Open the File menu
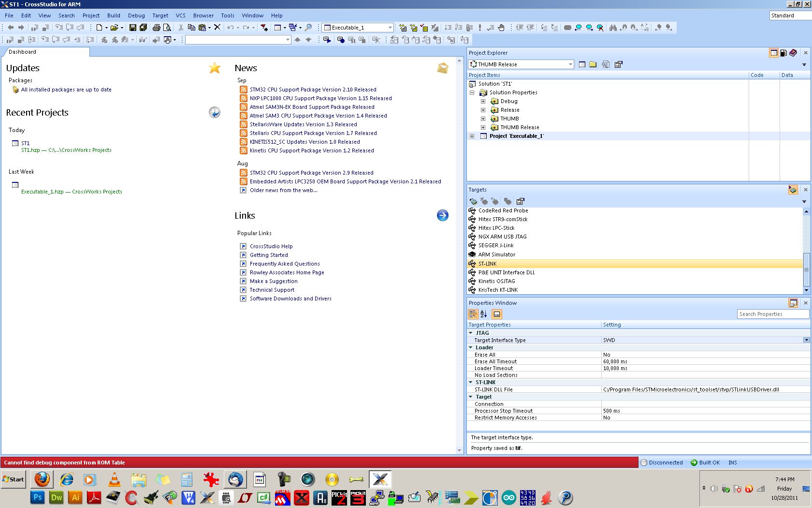Viewport: 812px width, 508px height. [9, 15]
